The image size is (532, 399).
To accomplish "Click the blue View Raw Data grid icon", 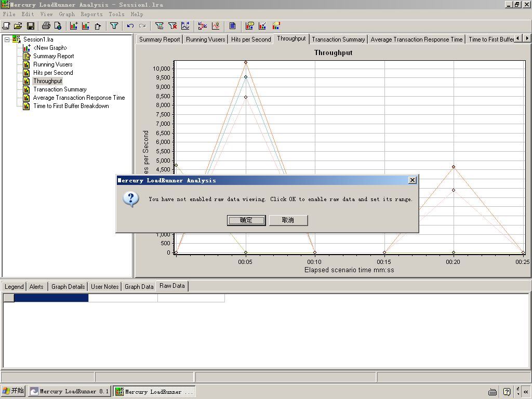I will tap(232, 26).
